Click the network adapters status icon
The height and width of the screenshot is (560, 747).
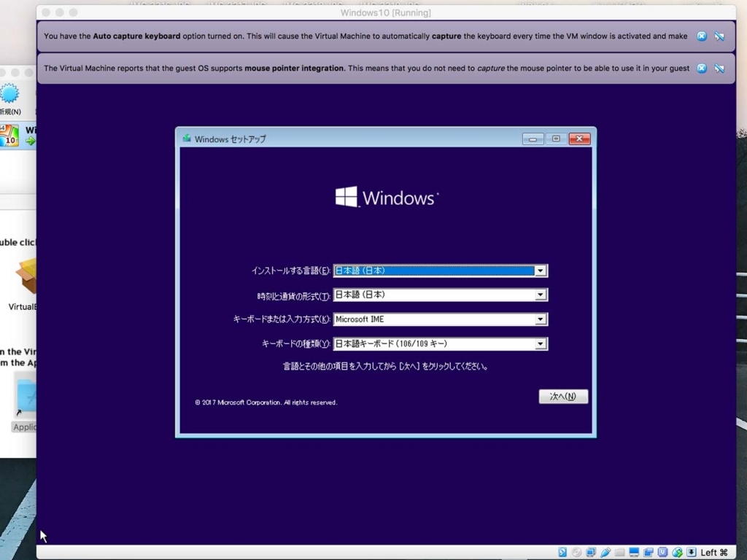tap(591, 552)
